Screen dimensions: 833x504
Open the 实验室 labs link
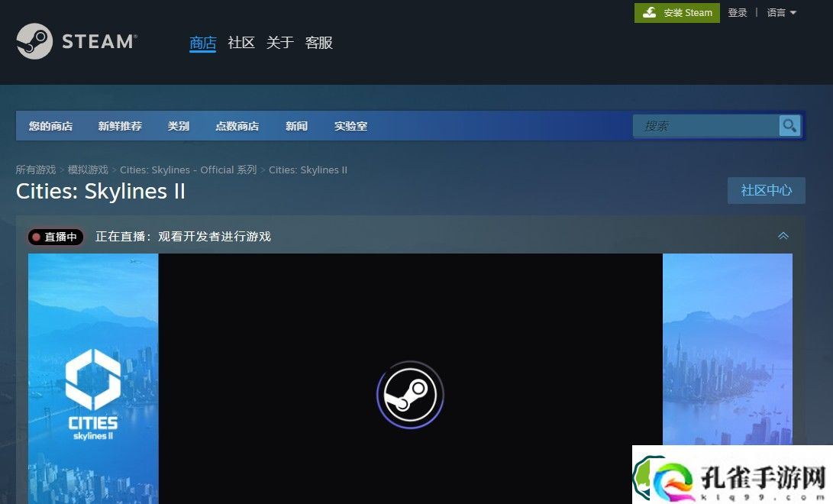(x=350, y=126)
